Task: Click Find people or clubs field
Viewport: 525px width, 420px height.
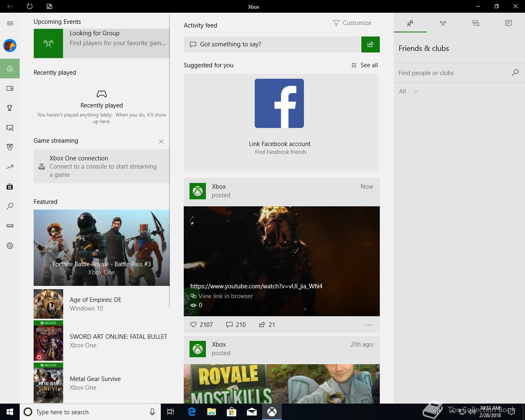Action: [x=453, y=73]
